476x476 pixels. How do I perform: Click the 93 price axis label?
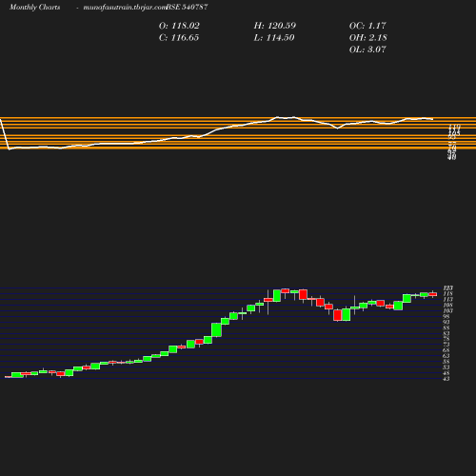[446, 322]
